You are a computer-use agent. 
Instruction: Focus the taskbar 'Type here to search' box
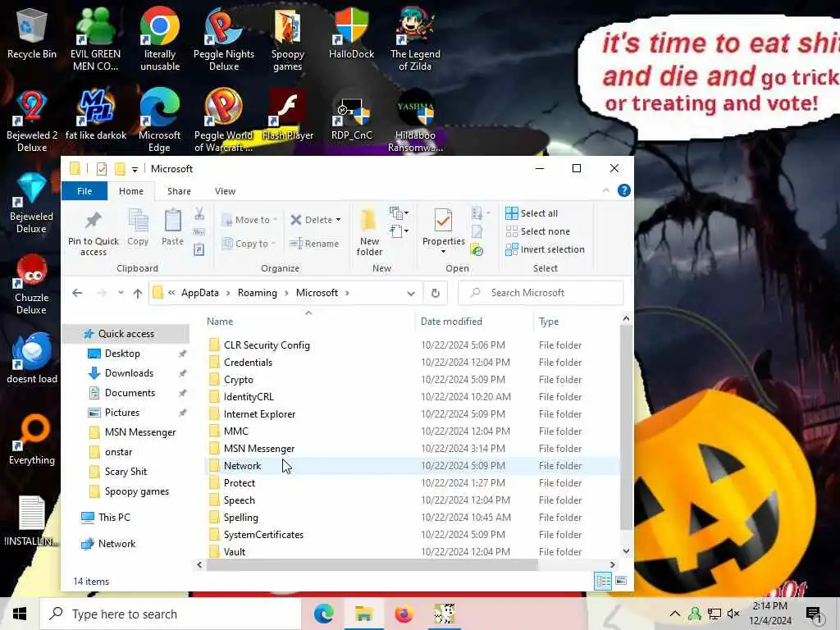coord(171,614)
